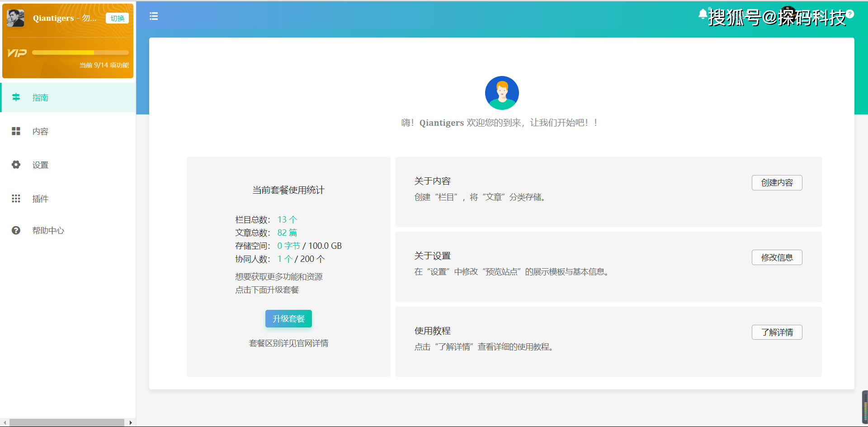The image size is (868, 427).
Task: Open the 指南 guide panel in sidebar
Action: (16, 97)
